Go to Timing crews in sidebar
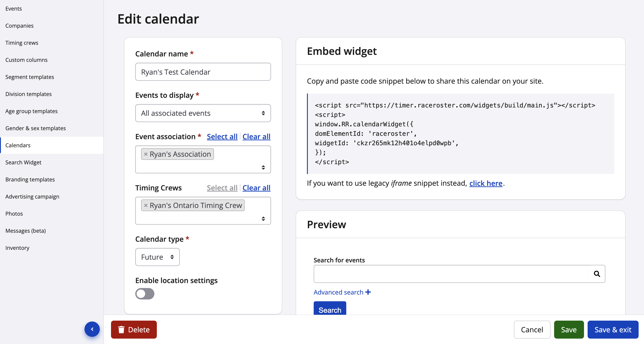 pos(22,43)
